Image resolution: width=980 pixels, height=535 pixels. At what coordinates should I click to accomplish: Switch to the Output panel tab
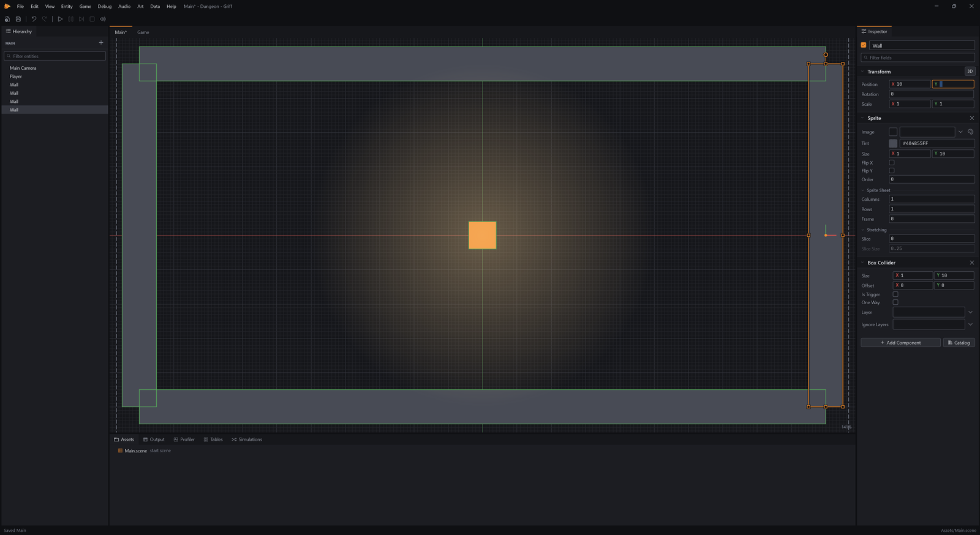(154, 440)
